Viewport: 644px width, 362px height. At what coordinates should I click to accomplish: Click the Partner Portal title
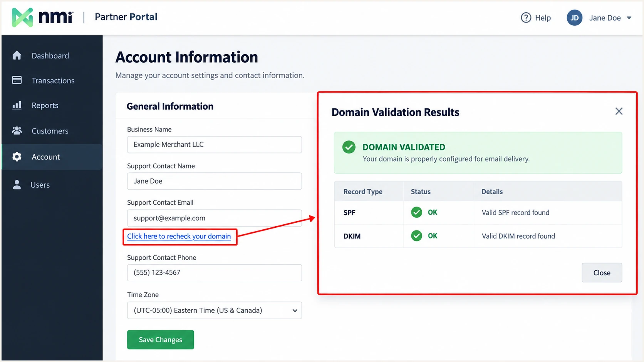coord(126,17)
